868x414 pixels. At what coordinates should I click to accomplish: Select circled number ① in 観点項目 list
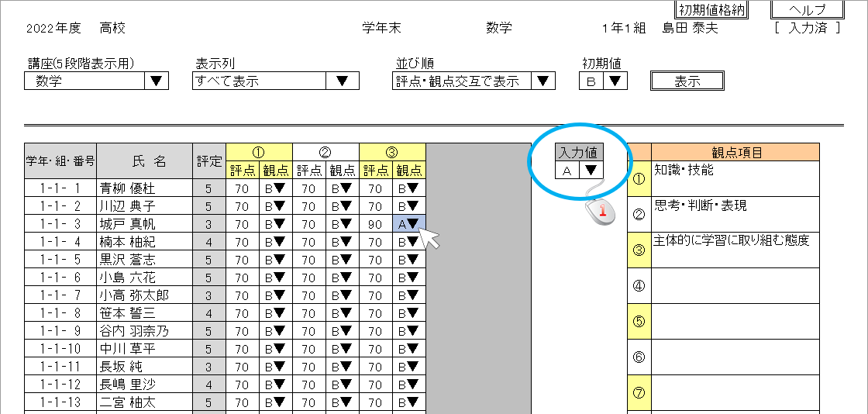coord(639,179)
